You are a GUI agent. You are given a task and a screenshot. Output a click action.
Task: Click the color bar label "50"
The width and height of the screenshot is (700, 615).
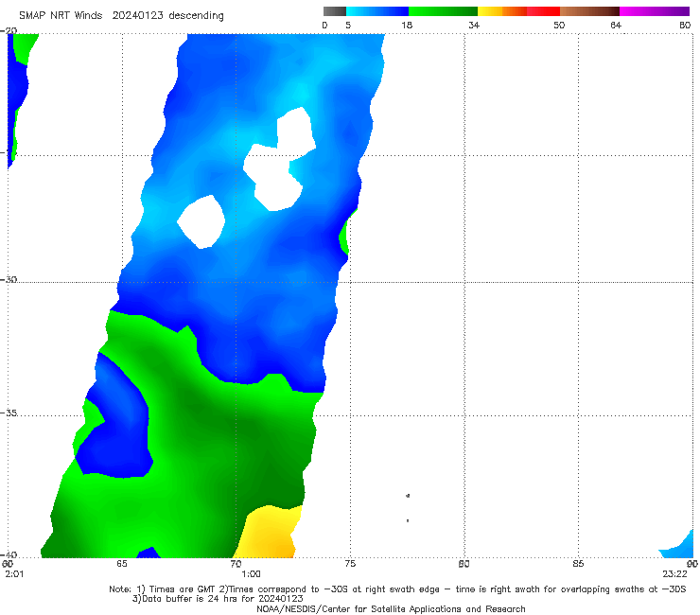[559, 25]
